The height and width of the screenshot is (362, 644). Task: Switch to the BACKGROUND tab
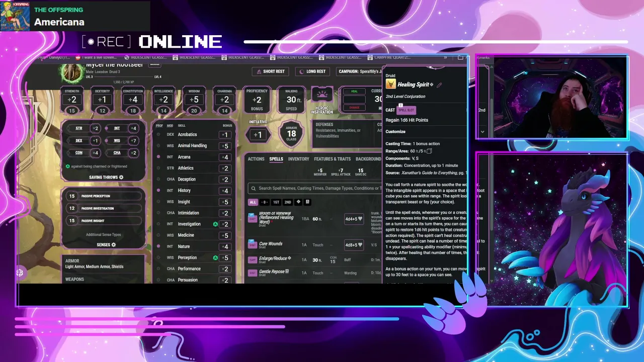tap(368, 159)
